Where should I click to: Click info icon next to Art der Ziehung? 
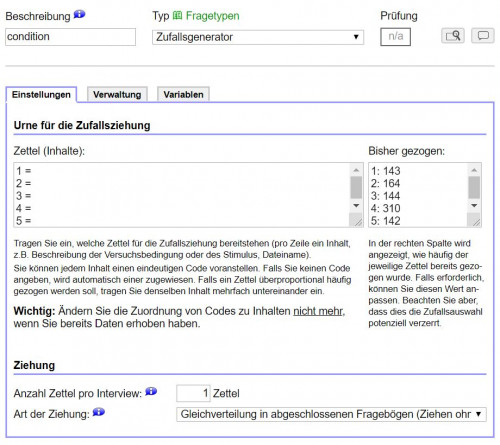coord(99,412)
